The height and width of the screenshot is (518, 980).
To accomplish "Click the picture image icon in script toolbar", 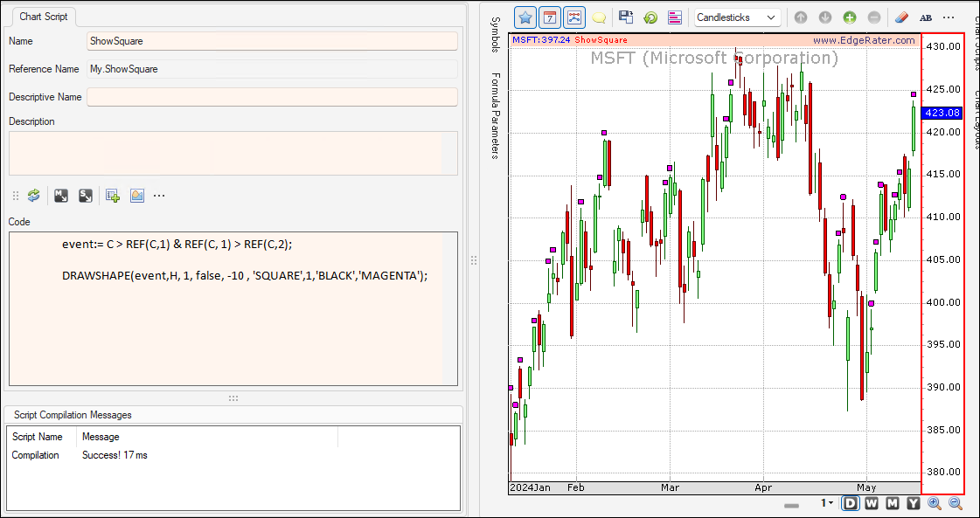I will [x=137, y=197].
